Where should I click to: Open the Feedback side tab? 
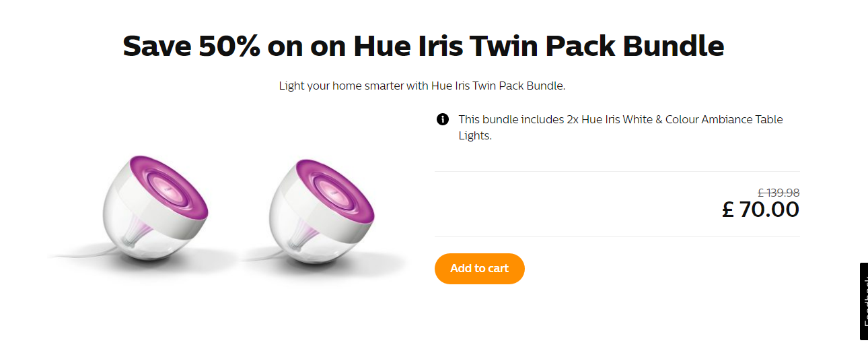[x=864, y=302]
